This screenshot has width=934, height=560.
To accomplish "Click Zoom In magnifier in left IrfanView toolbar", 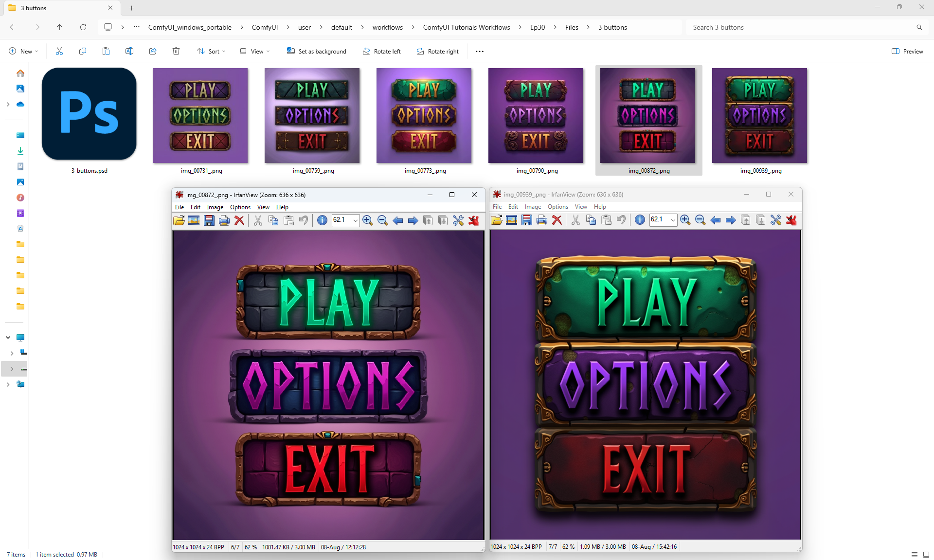I will pos(368,220).
